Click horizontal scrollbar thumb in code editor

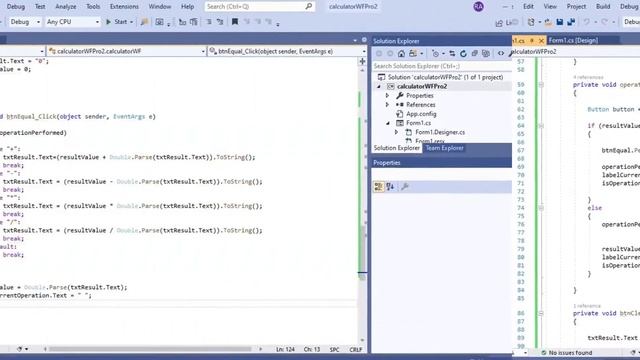click(150, 349)
